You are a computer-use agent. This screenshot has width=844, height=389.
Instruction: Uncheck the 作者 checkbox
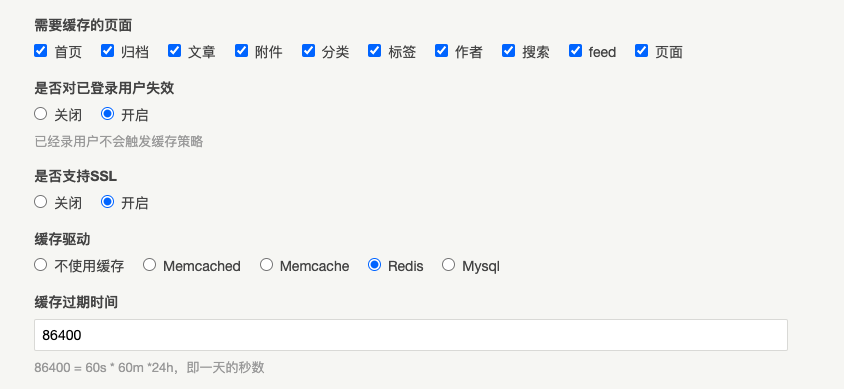441,51
